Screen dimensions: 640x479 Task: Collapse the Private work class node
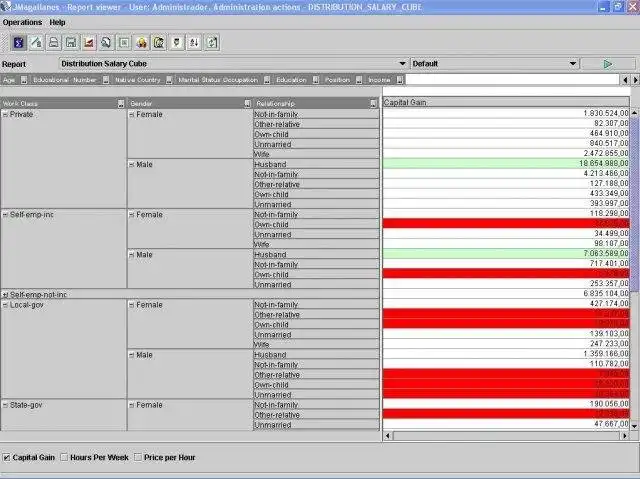pyautogui.click(x=5, y=115)
